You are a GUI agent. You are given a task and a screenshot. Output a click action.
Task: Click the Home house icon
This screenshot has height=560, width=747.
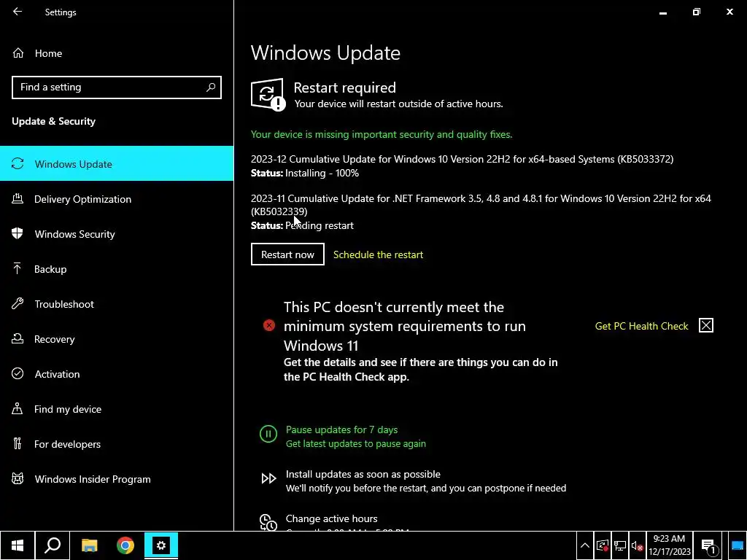[18, 53]
